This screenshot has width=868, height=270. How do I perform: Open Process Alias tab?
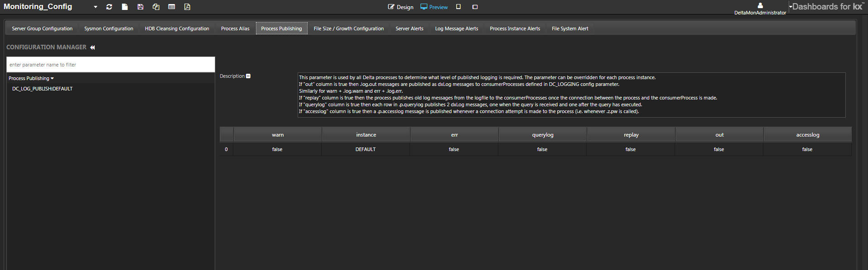coord(235,28)
